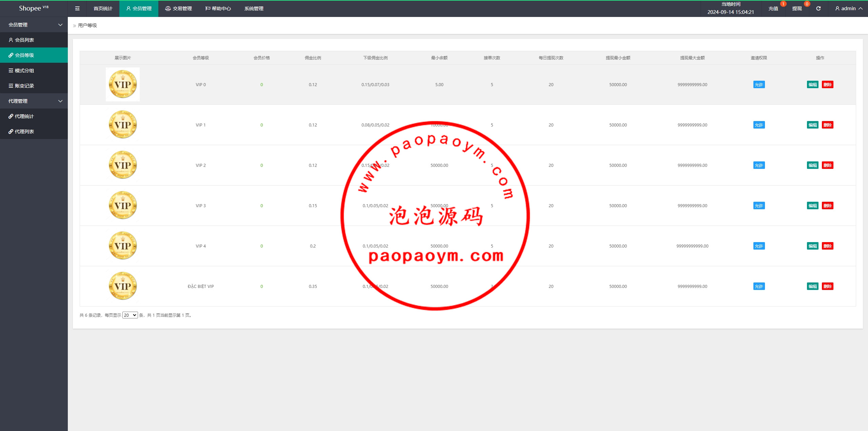Click the VIP 3 badge thumbnail

tap(123, 205)
